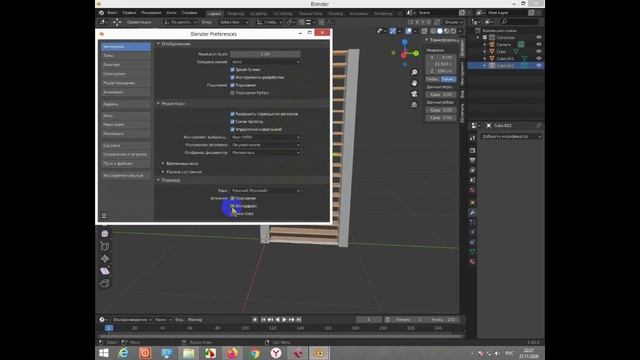Toggle the Инструменты разработки checkbox

click(233, 77)
